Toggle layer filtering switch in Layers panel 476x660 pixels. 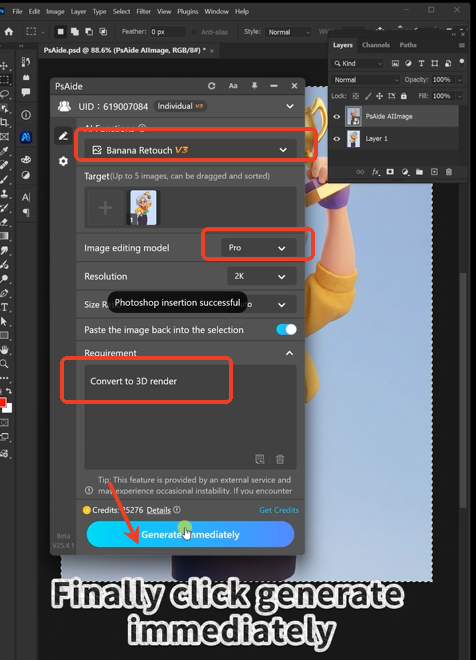coord(462,63)
